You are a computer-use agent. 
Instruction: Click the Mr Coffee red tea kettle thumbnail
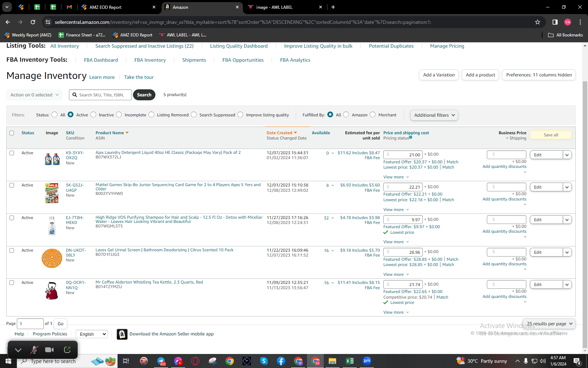(x=52, y=291)
